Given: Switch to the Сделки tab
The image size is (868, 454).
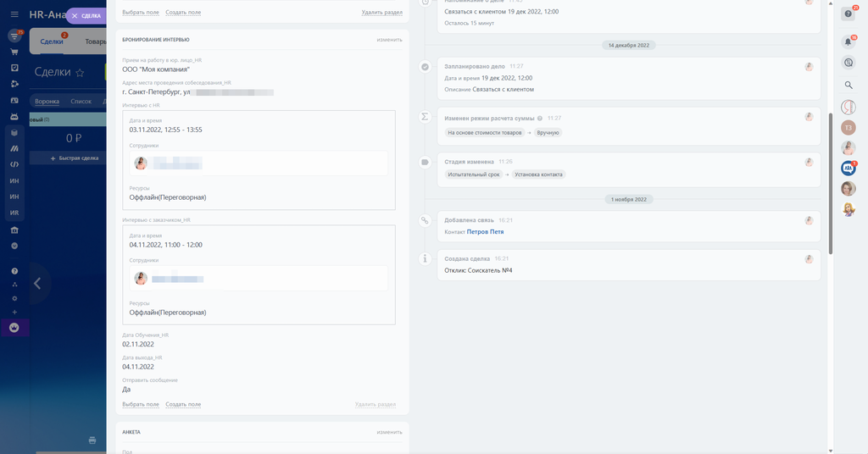Looking at the screenshot, I should click(x=52, y=42).
